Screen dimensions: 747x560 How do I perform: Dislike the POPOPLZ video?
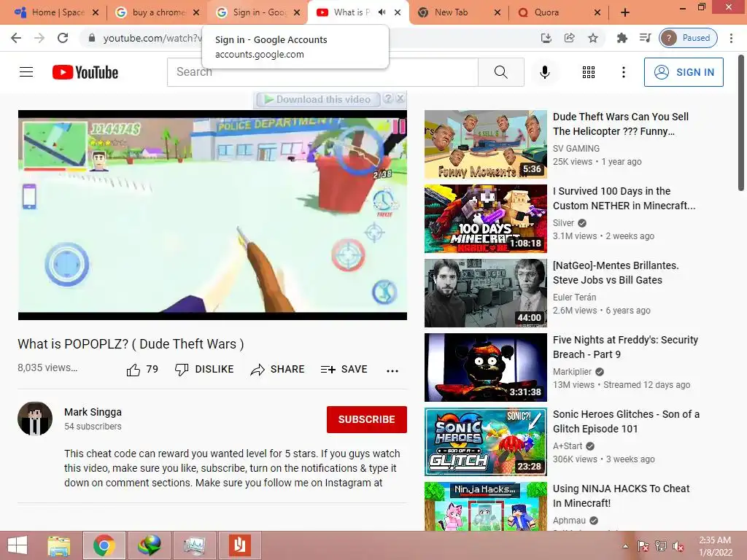pos(204,370)
